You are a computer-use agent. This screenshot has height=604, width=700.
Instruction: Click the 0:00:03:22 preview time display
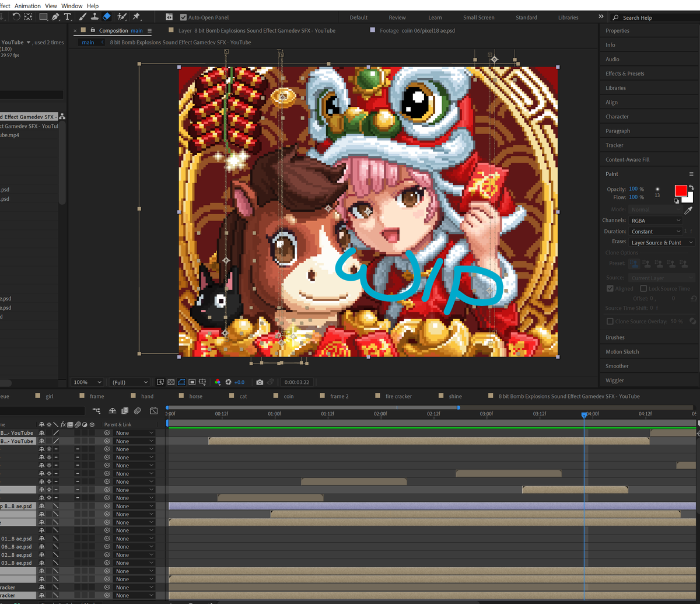[x=297, y=382]
